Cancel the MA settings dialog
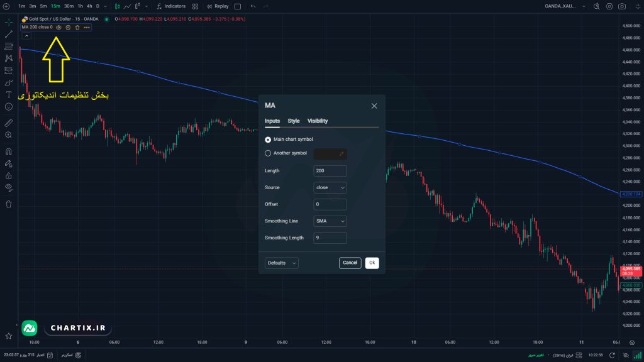644x362 pixels. click(350, 263)
